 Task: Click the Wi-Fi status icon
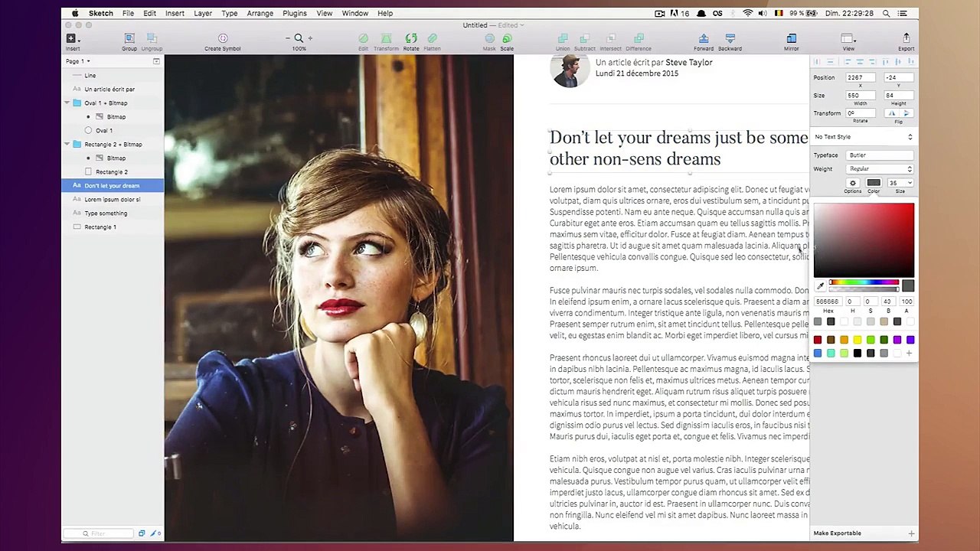747,13
